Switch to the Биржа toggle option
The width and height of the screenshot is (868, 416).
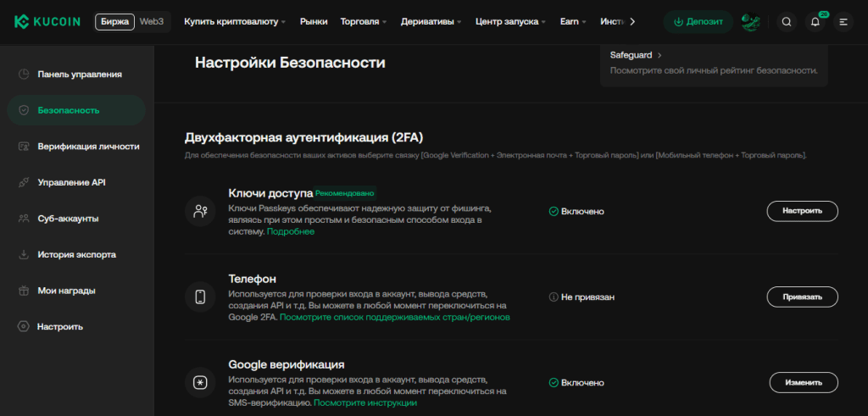(114, 21)
